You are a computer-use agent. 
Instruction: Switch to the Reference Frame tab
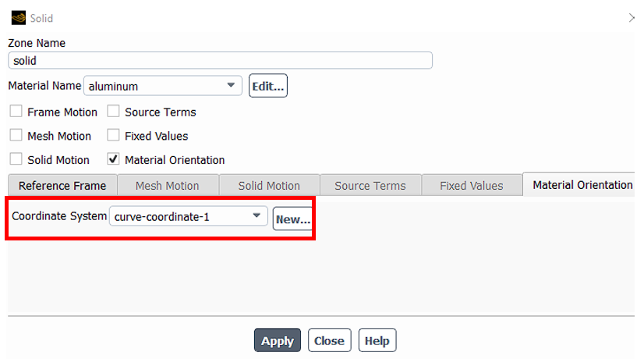tap(62, 186)
